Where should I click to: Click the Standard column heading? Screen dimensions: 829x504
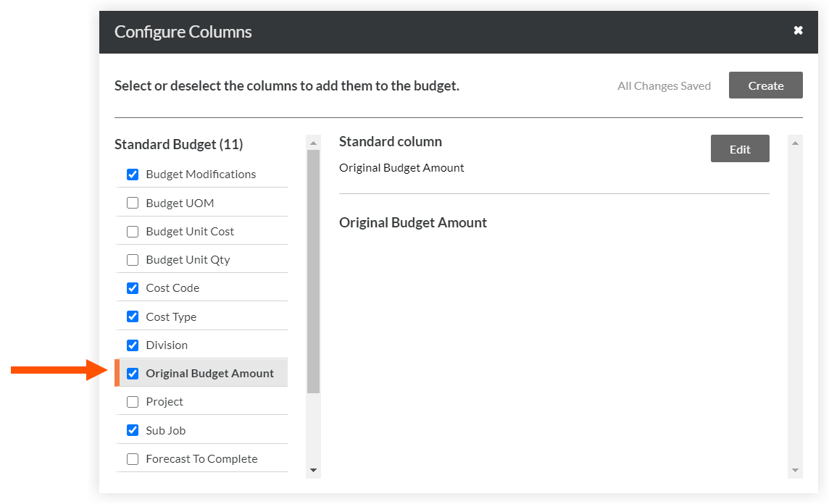[x=390, y=142]
